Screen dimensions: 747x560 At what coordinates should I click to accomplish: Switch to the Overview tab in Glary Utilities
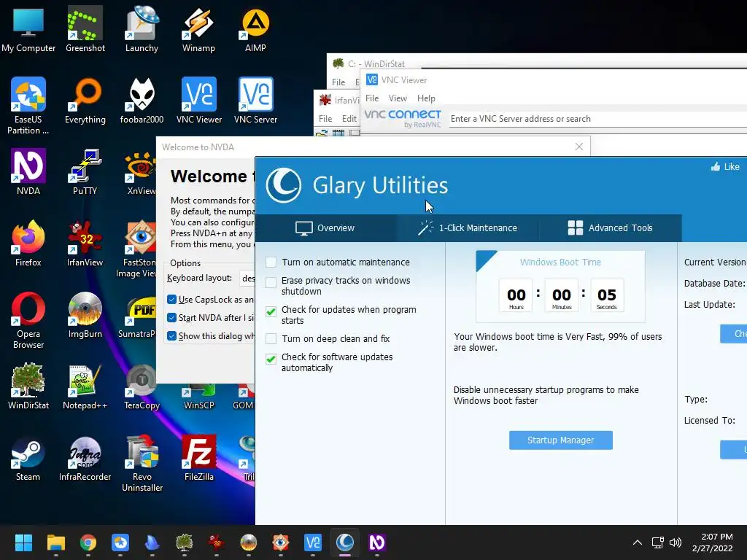click(325, 228)
